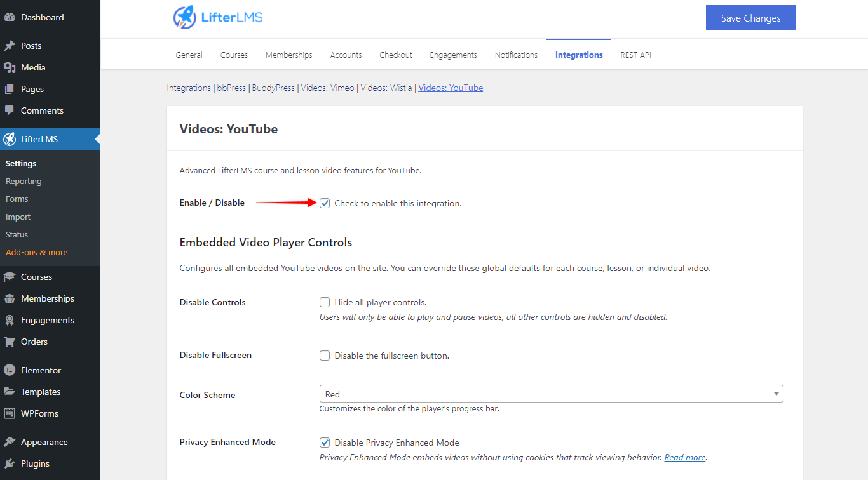Click the Elementor icon in sidebar
The width and height of the screenshot is (868, 480).
(x=10, y=370)
